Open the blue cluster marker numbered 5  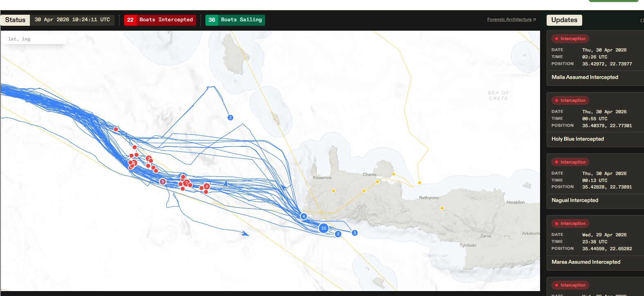(x=338, y=234)
